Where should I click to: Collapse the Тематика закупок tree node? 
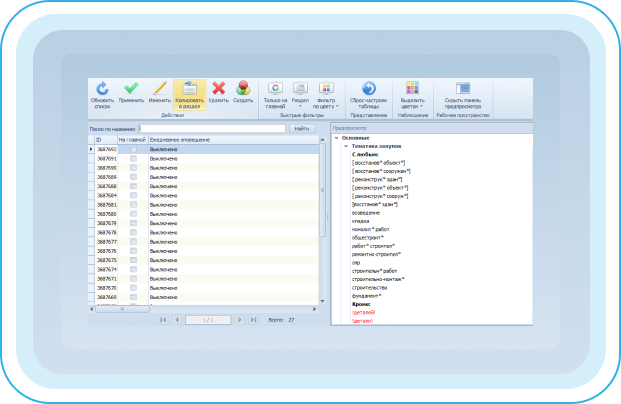[x=346, y=146]
